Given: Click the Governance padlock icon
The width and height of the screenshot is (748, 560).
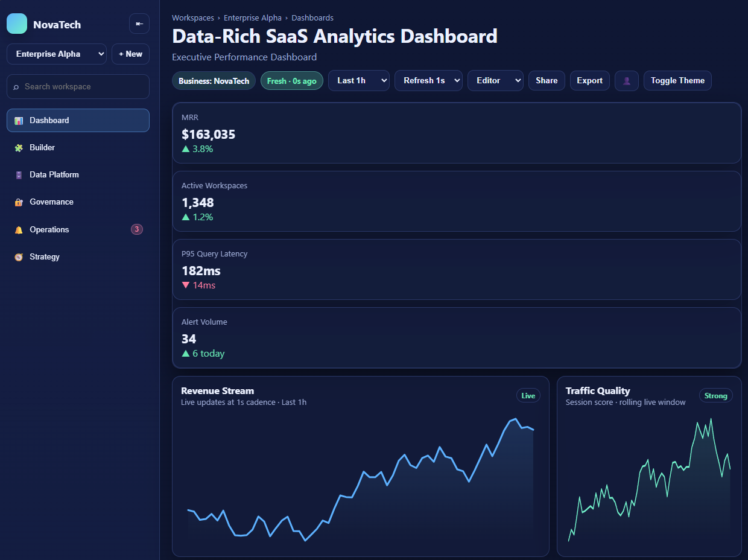Looking at the screenshot, I should point(17,202).
